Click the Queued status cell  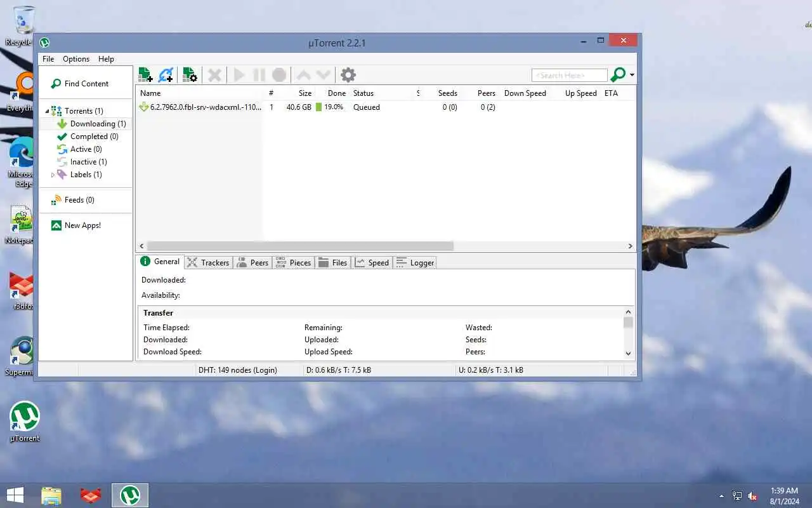pos(367,107)
